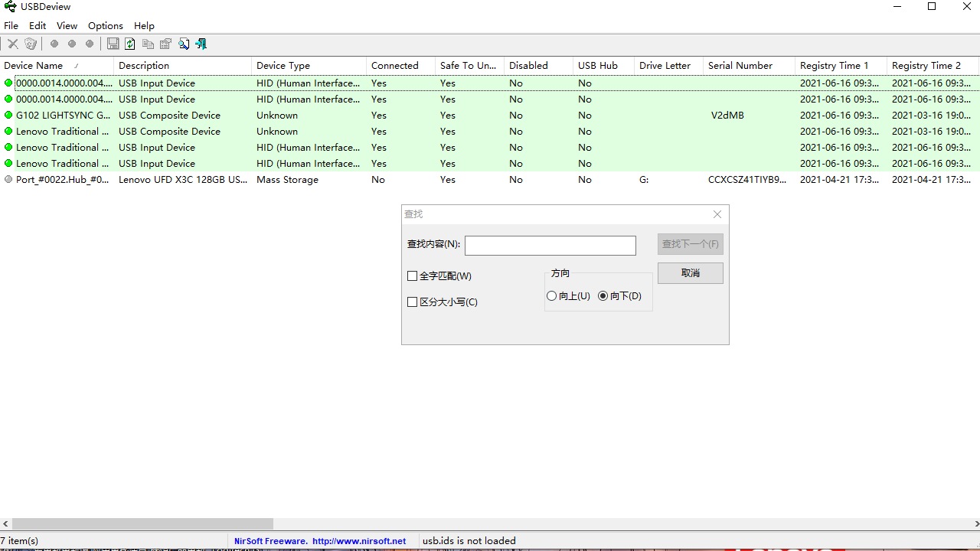
Task: Click the Save selected items icon
Action: [x=113, y=44]
